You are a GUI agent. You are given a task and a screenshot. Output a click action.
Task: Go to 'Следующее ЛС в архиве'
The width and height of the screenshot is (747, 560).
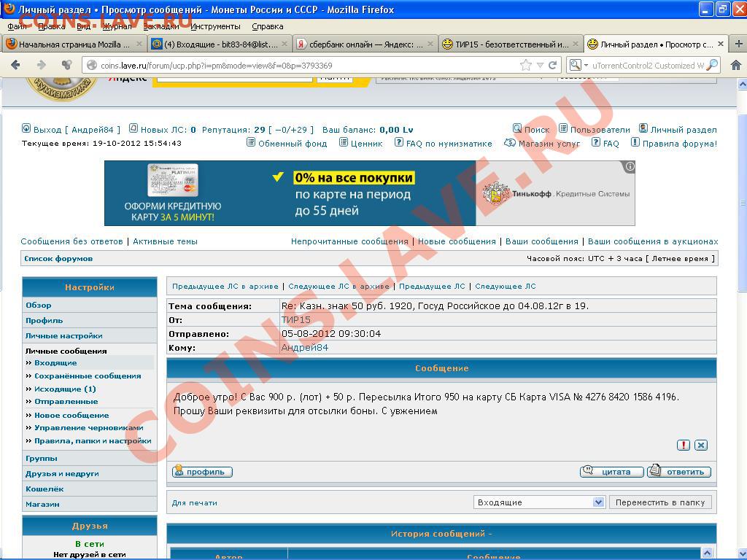tap(338, 286)
